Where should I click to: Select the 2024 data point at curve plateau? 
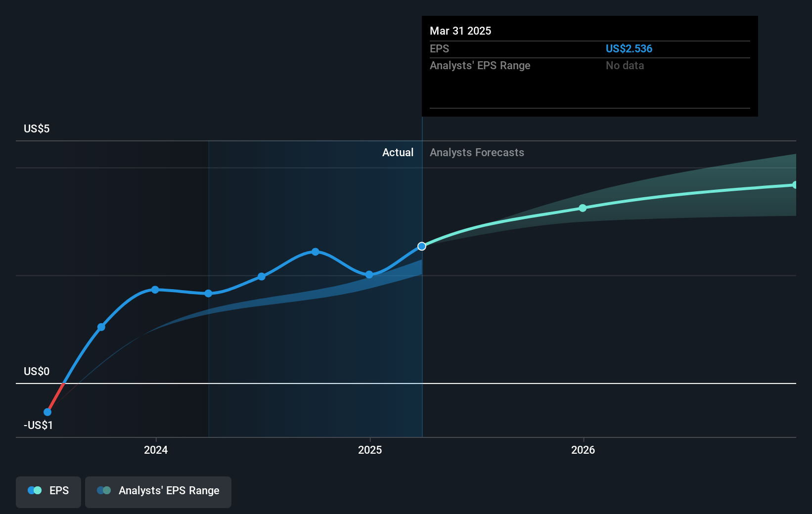click(155, 290)
